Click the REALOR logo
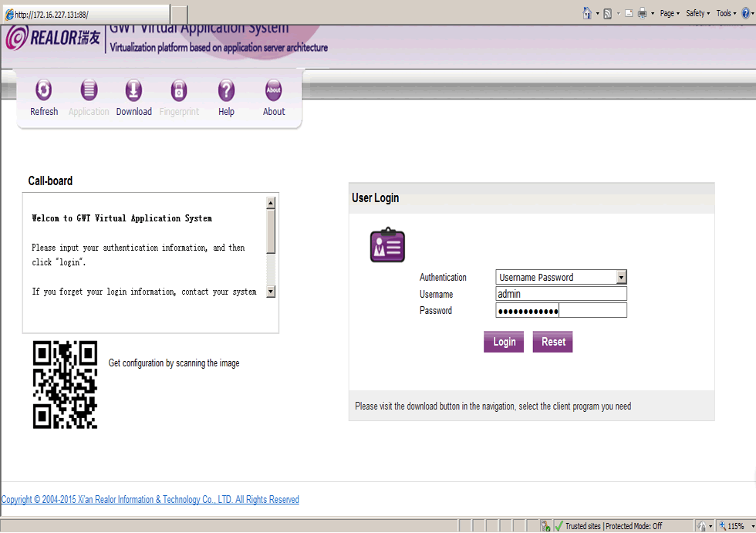The height and width of the screenshot is (533, 756). 52,38
